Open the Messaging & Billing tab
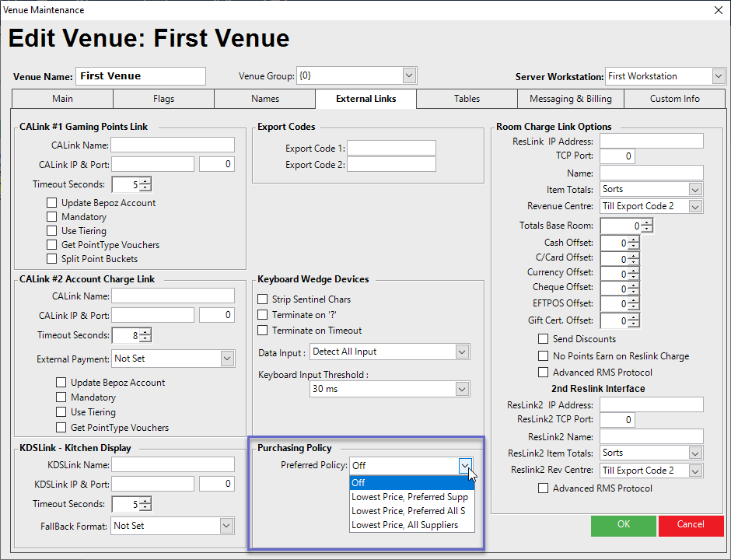This screenshot has height=560, width=731. [570, 99]
